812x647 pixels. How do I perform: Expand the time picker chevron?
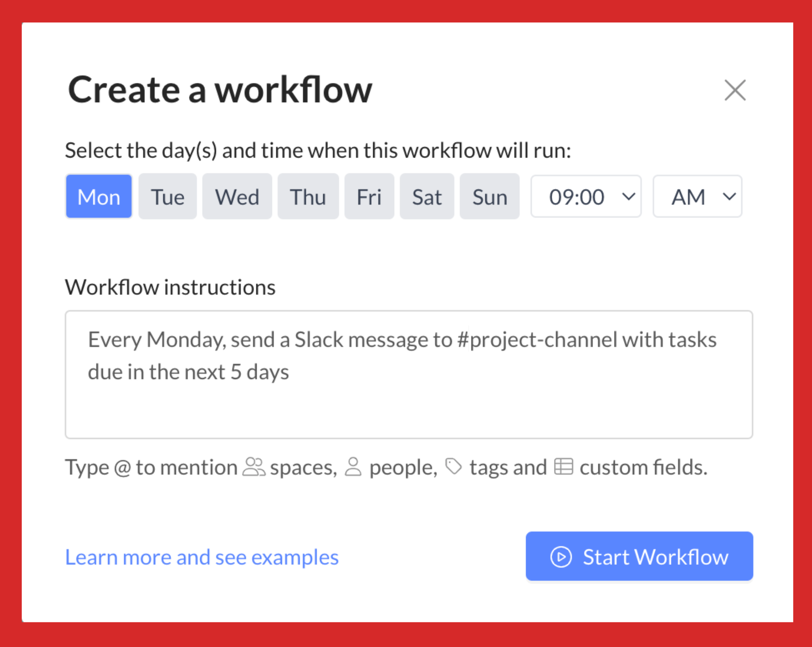click(x=628, y=196)
